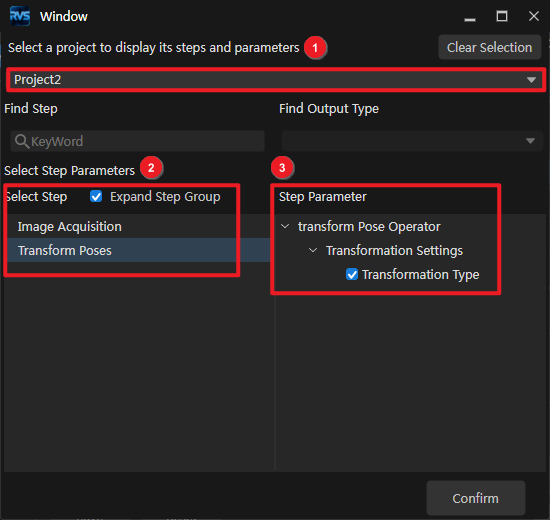The height and width of the screenshot is (520, 550).
Task: Uncheck the Transformation Type parameter checkbox
Action: pyautogui.click(x=352, y=274)
